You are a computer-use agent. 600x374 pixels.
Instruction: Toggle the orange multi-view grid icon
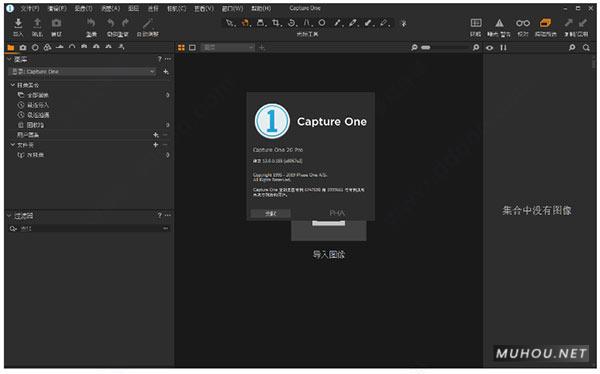[x=181, y=47]
